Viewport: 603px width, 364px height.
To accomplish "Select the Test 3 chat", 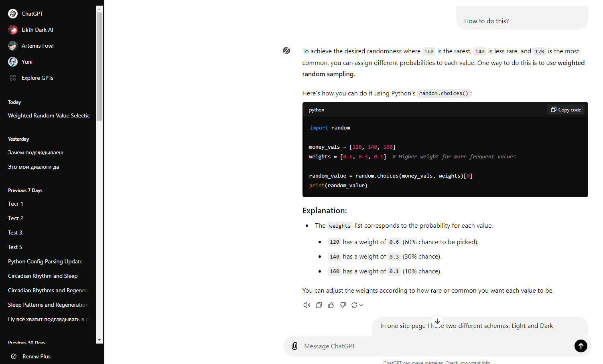I will point(15,233).
